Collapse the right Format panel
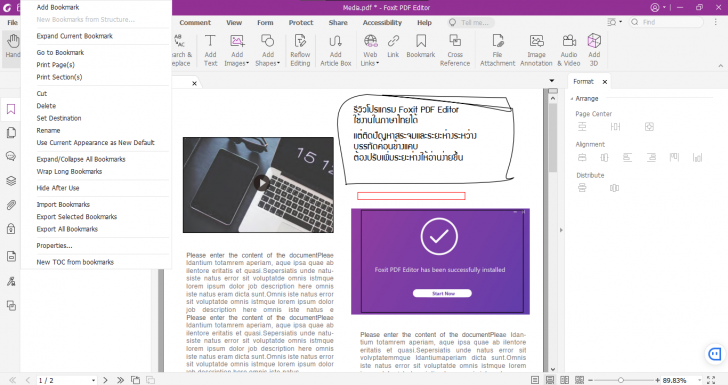The width and height of the screenshot is (728, 385). pyautogui.click(x=561, y=230)
